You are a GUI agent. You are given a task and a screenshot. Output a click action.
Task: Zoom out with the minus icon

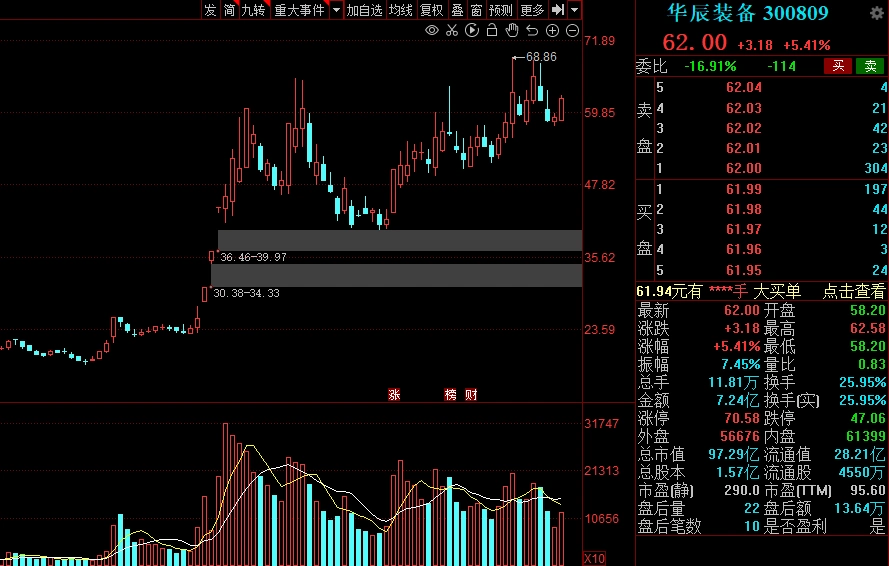click(572, 31)
